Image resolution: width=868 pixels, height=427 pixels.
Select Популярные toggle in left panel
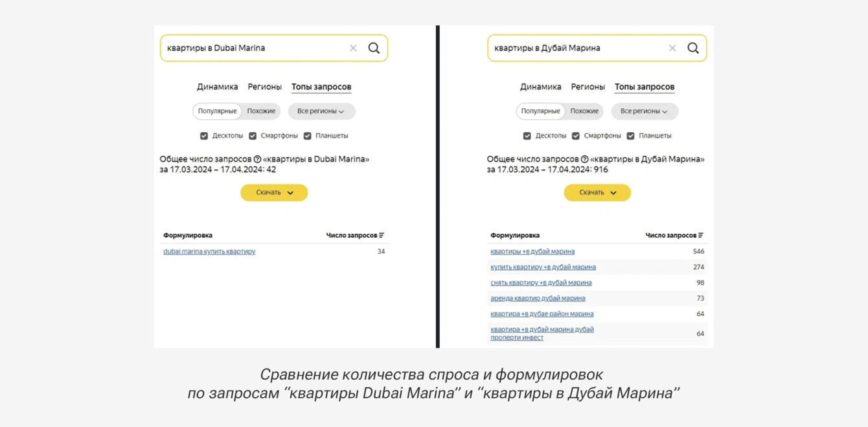coord(217,111)
